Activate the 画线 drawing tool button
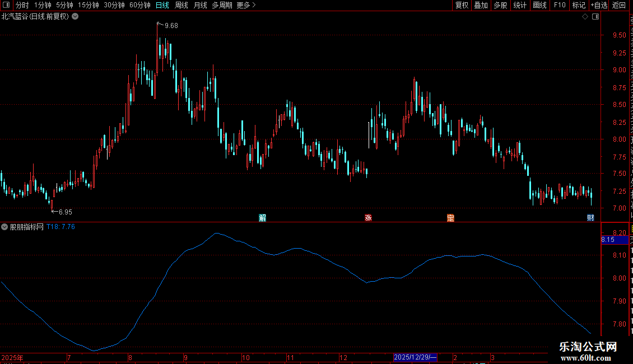Image resolution: width=633 pixels, height=364 pixels. point(539,5)
